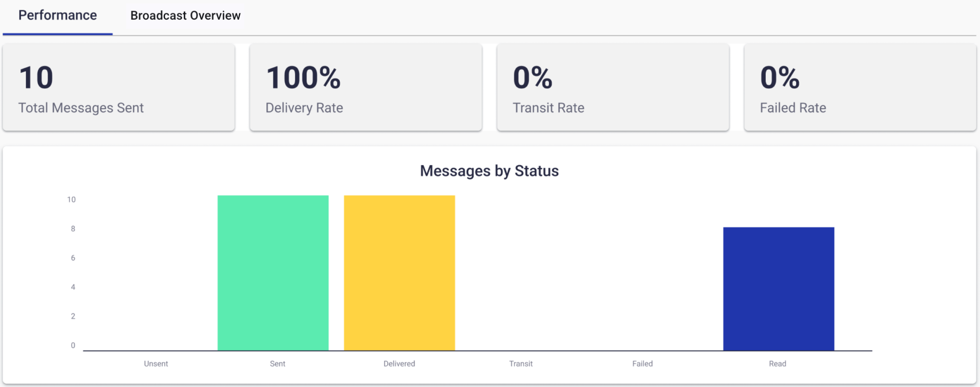Click the 0% Failed Rate card
The width and height of the screenshot is (980, 387).
pyautogui.click(x=860, y=87)
